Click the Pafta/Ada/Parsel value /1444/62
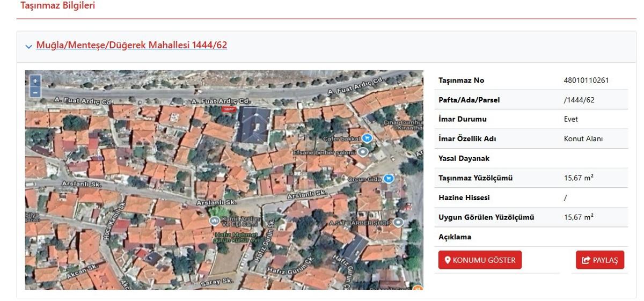644x301 pixels. (579, 100)
